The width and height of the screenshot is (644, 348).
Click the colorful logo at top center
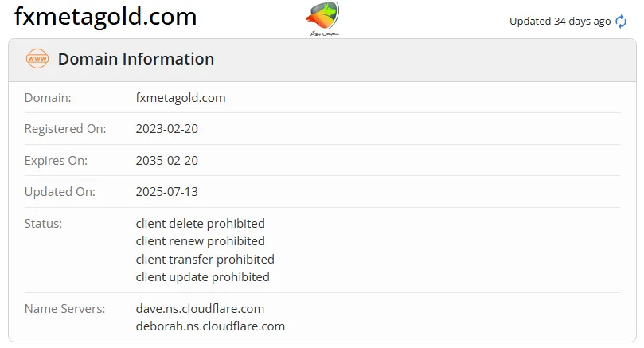(x=322, y=19)
